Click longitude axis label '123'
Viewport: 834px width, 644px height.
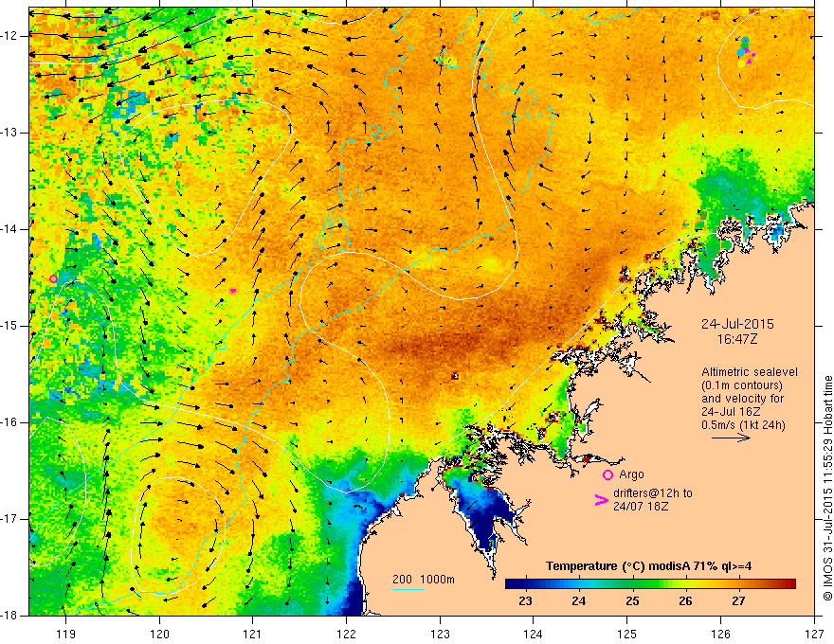[440, 634]
